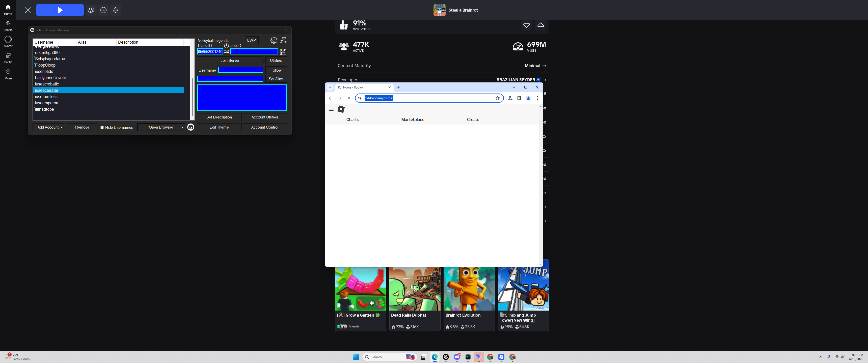This screenshot has width=868, height=363.
Task: Select iuseformless account in list
Action: (x=46, y=97)
